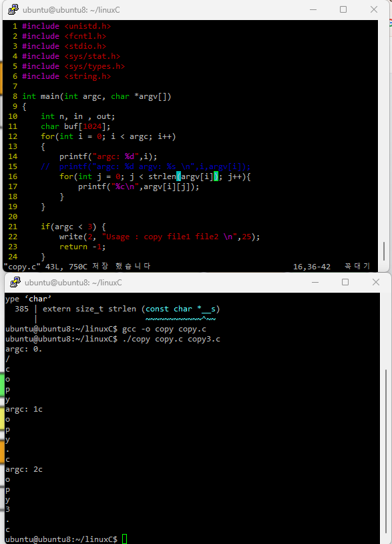Minimize the bottom terminal window
This screenshot has height=544, width=392.
pos(315,282)
